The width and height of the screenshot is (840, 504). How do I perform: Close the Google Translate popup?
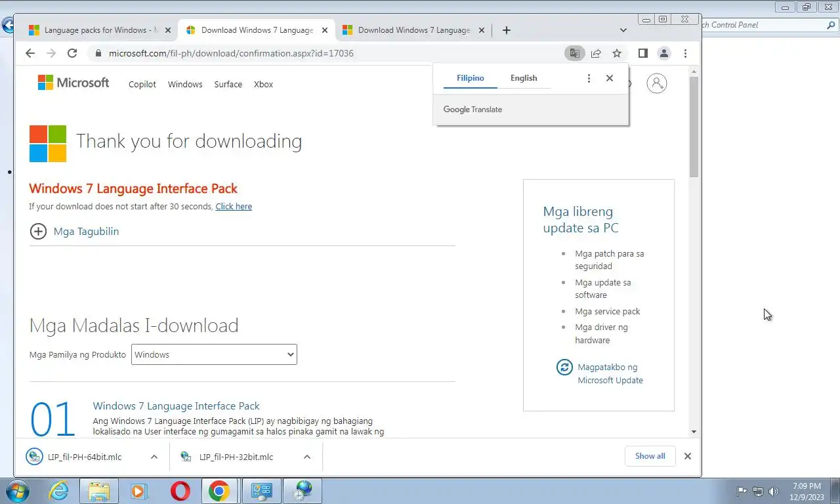610,78
